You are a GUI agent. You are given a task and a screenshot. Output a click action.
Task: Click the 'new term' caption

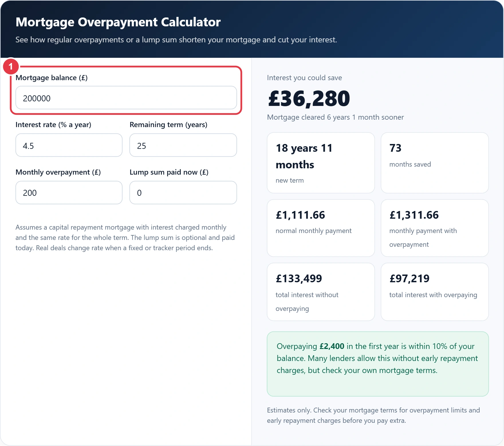(x=290, y=180)
